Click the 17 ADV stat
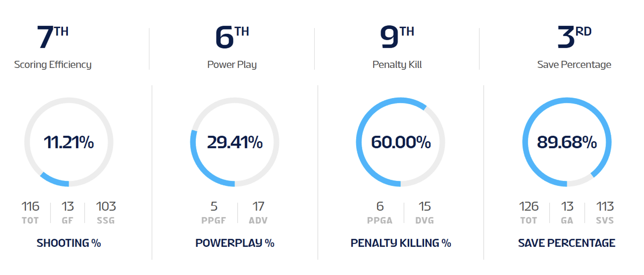Image resolution: width=644 pixels, height=275 pixels. (258, 212)
